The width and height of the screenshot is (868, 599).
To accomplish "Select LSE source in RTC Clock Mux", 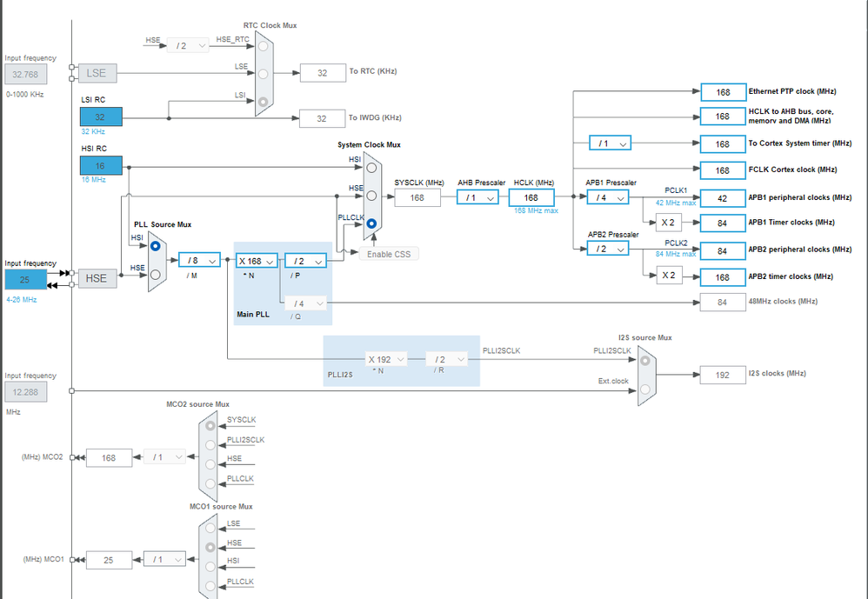I will 263,74.
